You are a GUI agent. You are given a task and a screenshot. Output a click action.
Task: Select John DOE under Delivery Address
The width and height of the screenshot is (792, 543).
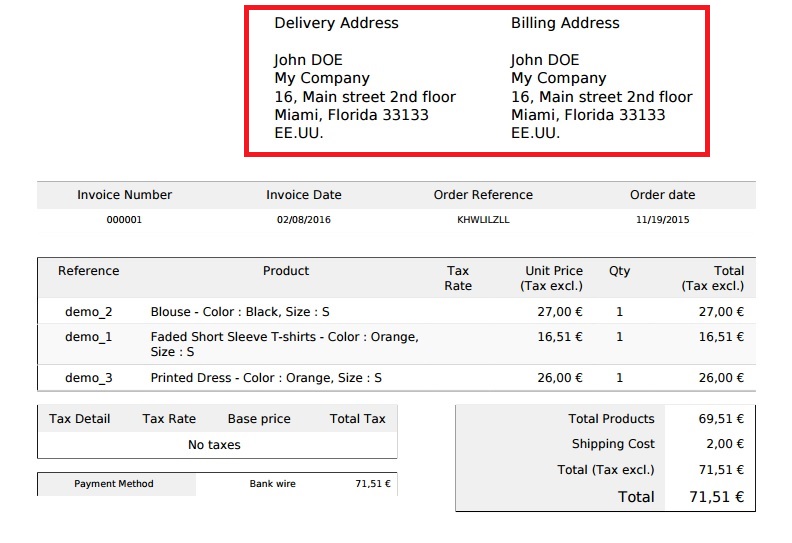[308, 60]
